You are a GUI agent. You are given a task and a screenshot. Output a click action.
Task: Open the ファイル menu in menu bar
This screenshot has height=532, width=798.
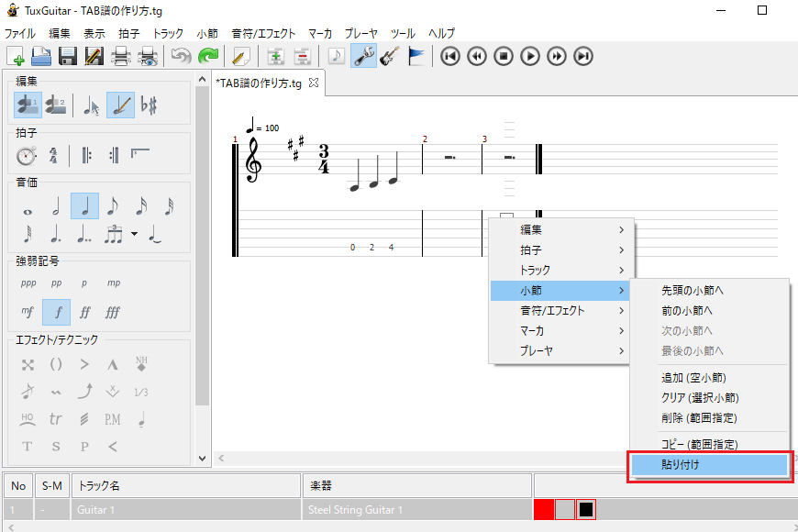(20, 32)
